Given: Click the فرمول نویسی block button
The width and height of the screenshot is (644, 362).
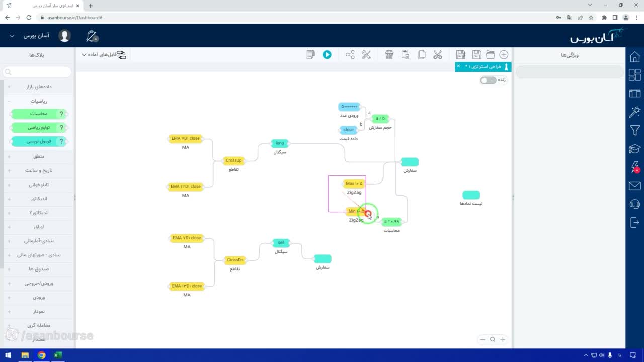Looking at the screenshot, I should click(38, 142).
